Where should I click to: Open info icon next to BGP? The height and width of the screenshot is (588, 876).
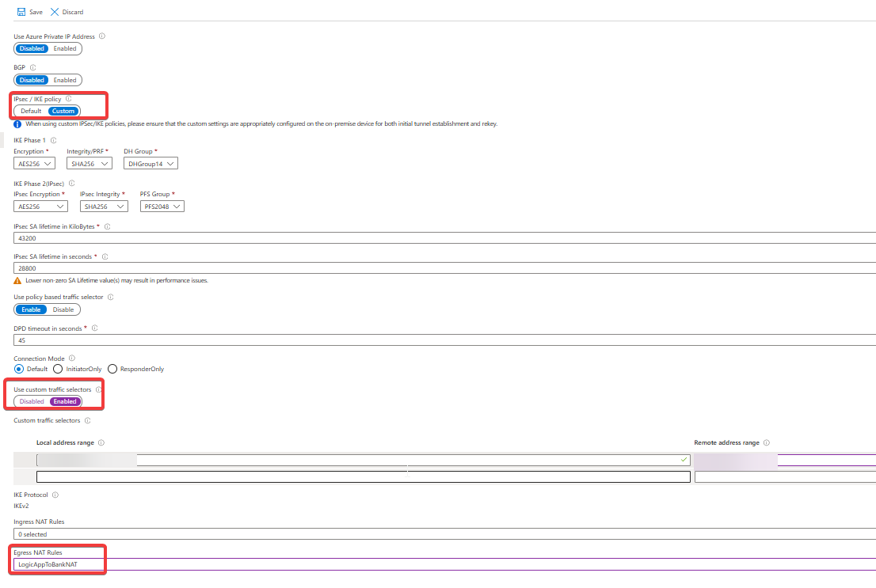point(33,67)
